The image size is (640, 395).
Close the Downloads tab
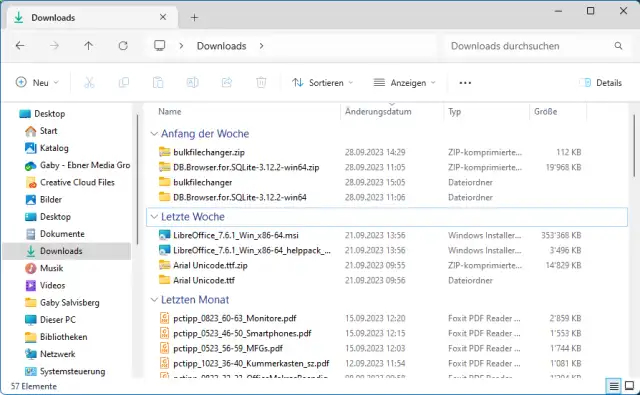point(163,17)
